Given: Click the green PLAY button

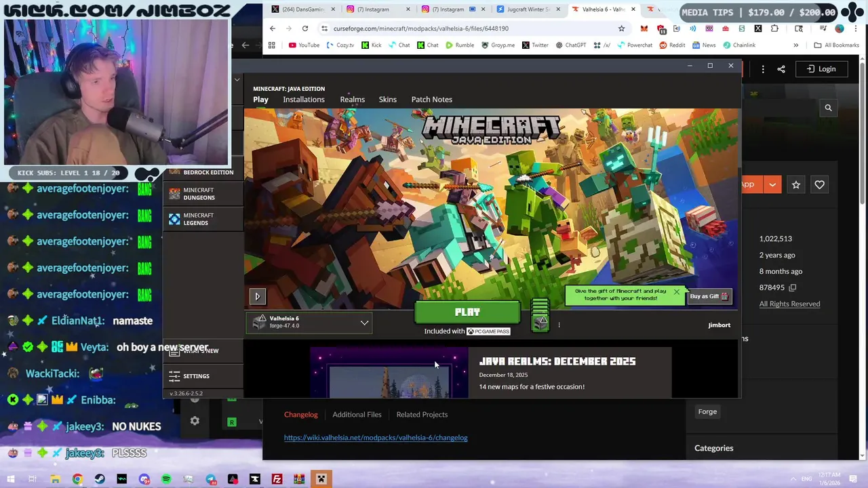Looking at the screenshot, I should click(467, 312).
